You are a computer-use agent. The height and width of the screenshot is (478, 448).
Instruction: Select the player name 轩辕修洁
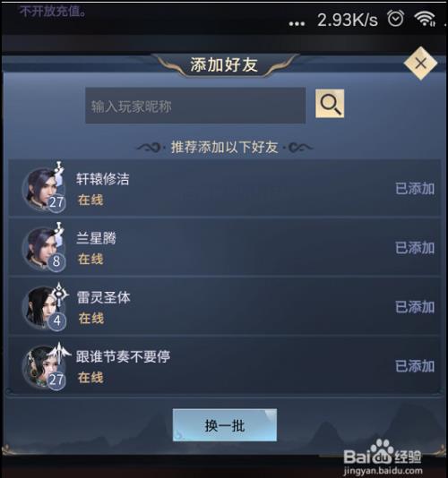point(103,179)
